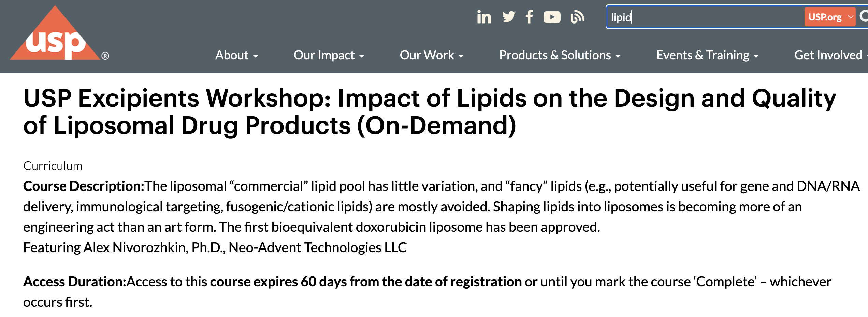The height and width of the screenshot is (317, 868).
Task: Open USP's LinkedIn page icon
Action: pyautogui.click(x=484, y=16)
